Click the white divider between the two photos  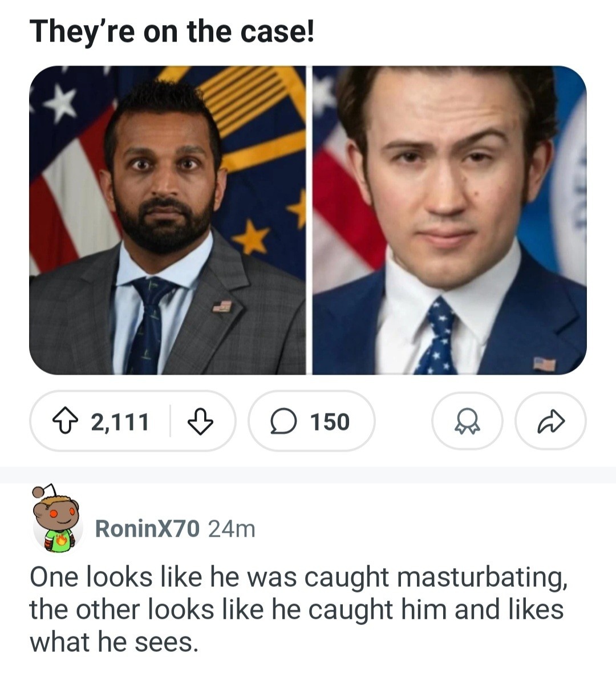(309, 220)
